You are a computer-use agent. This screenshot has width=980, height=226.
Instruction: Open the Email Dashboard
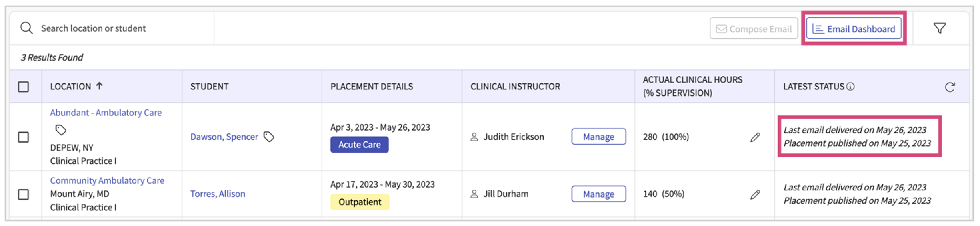point(854,29)
